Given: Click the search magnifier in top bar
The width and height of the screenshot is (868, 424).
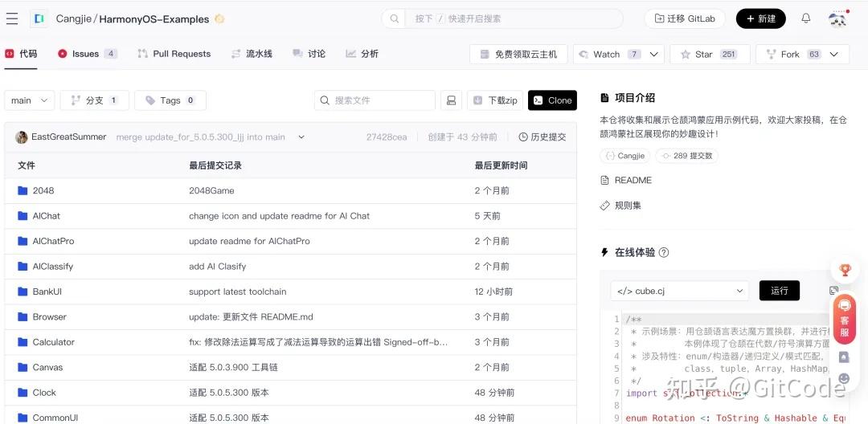Looking at the screenshot, I should pyautogui.click(x=394, y=18).
